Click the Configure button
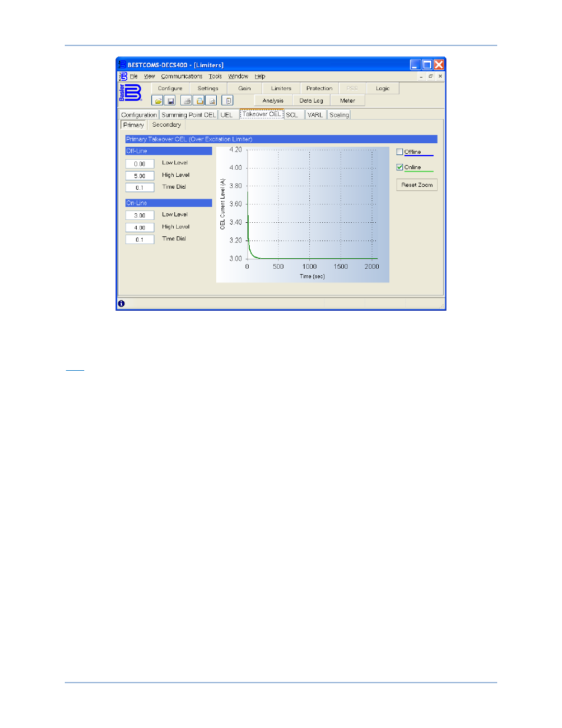Viewport: 562px width, 728px height. coord(170,88)
